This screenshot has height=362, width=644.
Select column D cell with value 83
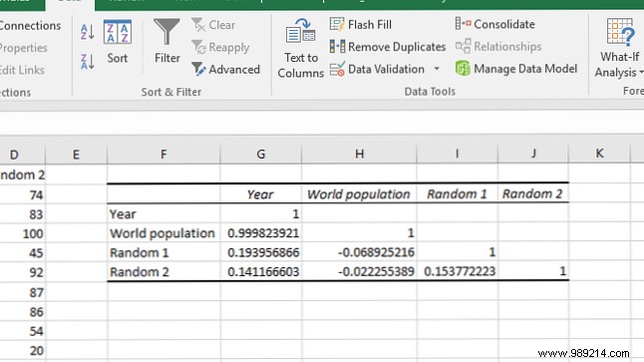point(22,214)
